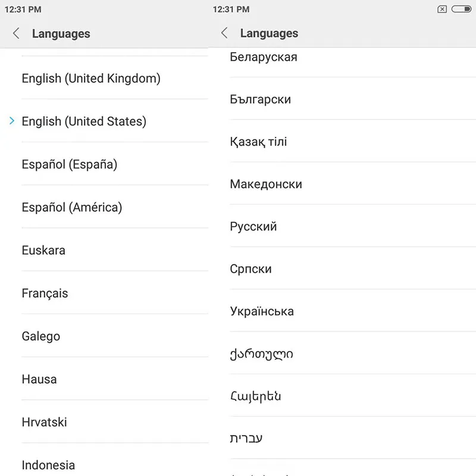This screenshot has width=476, height=476.
Task: Select English (United Kingdom) as language
Action: [x=90, y=79]
